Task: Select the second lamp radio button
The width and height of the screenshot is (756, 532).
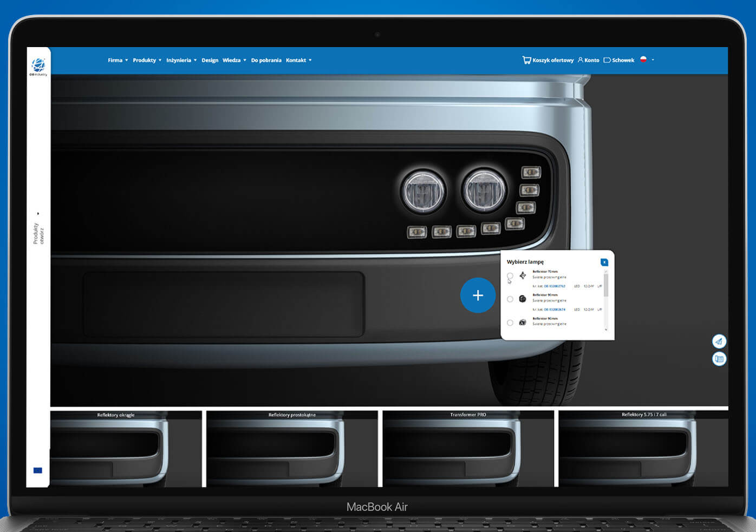Action: [x=510, y=299]
